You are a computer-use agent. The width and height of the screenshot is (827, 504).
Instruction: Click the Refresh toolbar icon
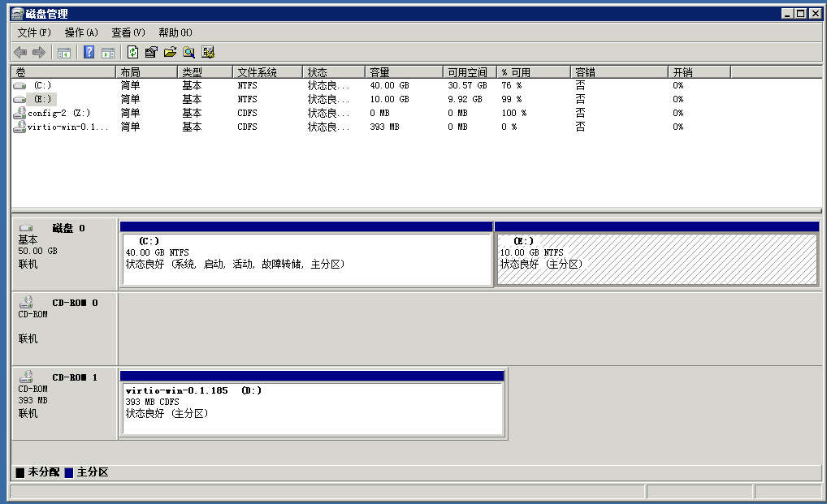pos(132,53)
